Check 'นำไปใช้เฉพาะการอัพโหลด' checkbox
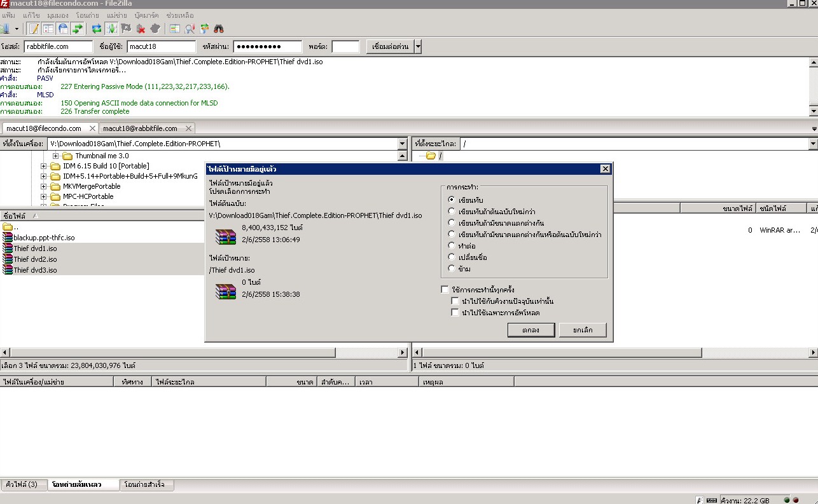 [x=455, y=313]
